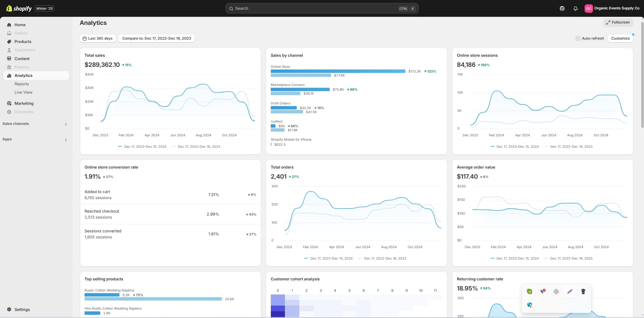Click the Shopify logo in the top bar
This screenshot has height=318, width=644.
(x=19, y=8)
